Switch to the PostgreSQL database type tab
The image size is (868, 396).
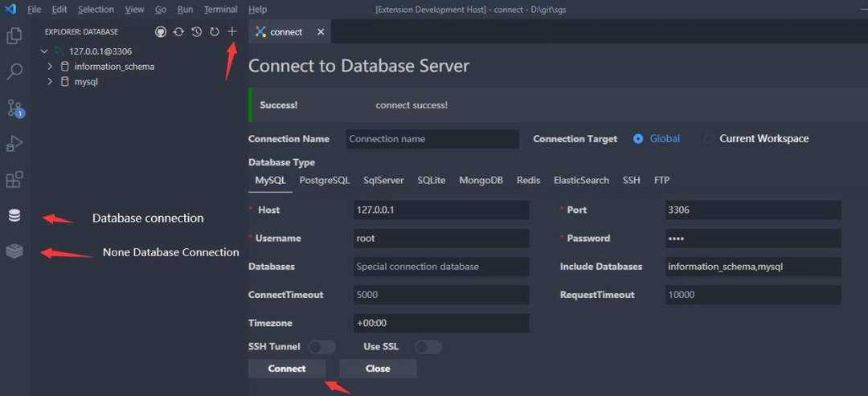tap(325, 180)
